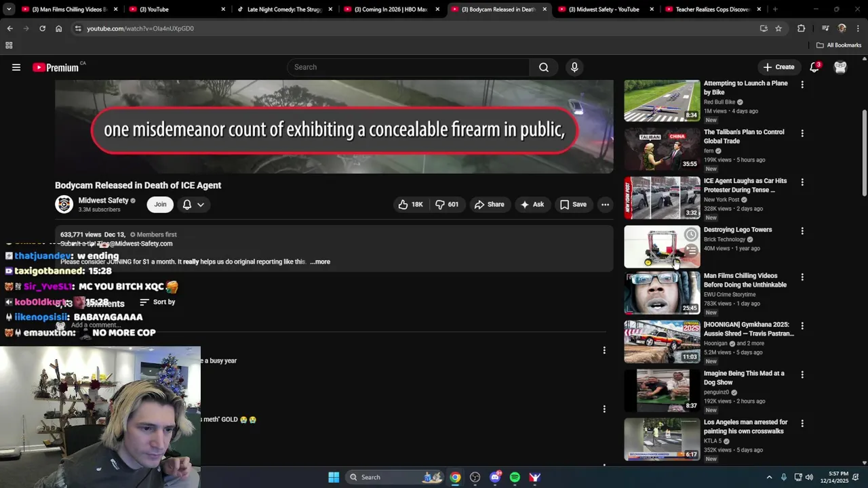This screenshot has height=488, width=868.
Task: Click Add a comment field
Action: [95, 325]
